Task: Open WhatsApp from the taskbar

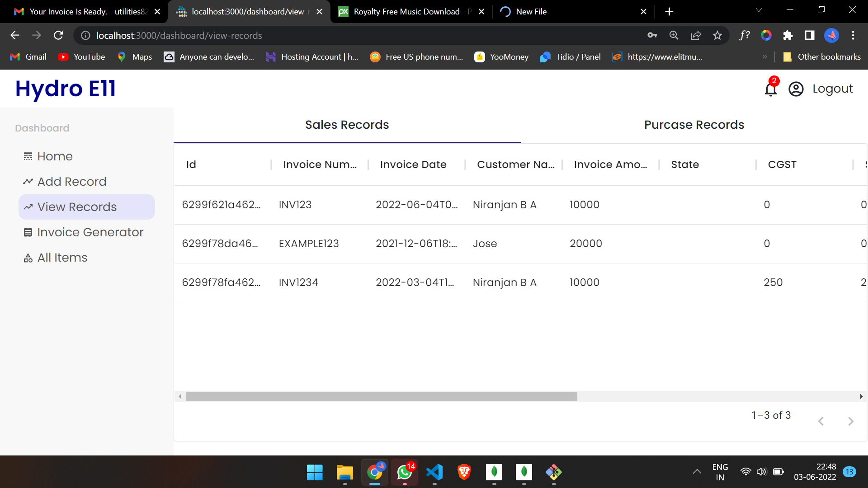Action: pyautogui.click(x=404, y=473)
